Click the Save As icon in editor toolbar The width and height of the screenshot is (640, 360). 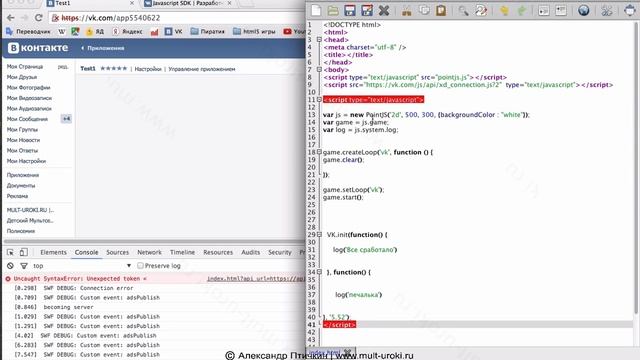coord(367,11)
